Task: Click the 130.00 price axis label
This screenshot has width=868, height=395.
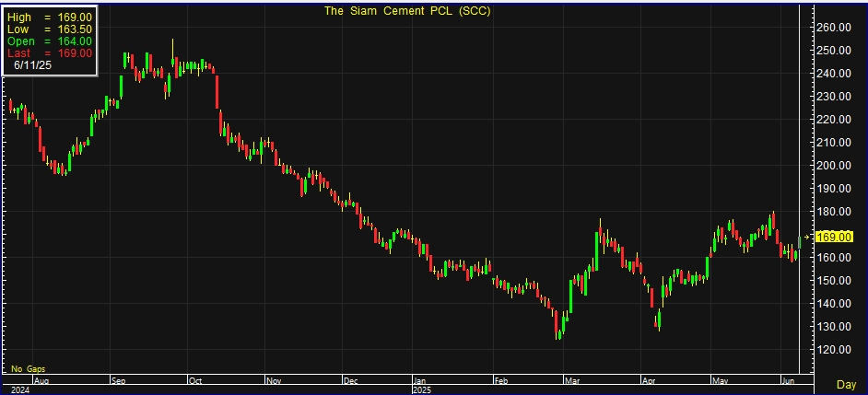Action: (x=834, y=326)
